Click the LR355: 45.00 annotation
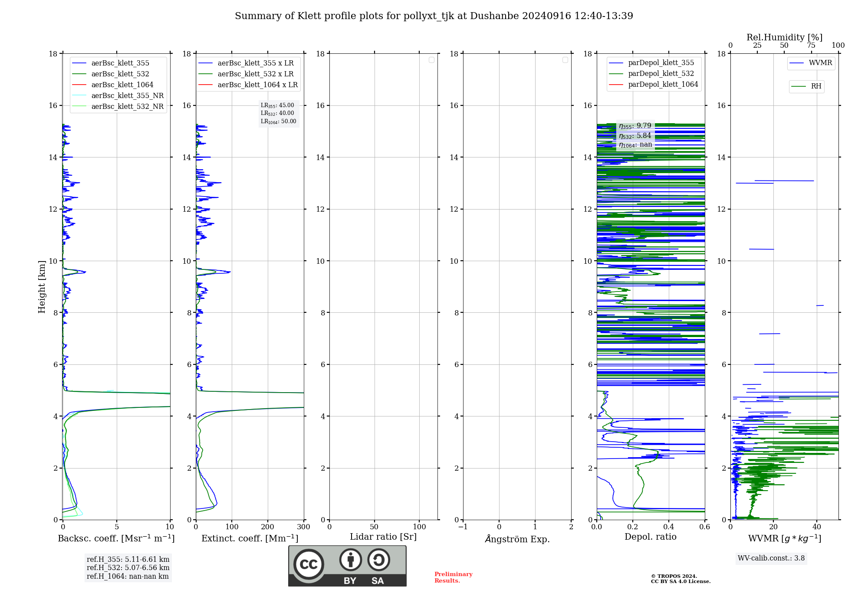The width and height of the screenshot is (868, 590). pos(277,105)
